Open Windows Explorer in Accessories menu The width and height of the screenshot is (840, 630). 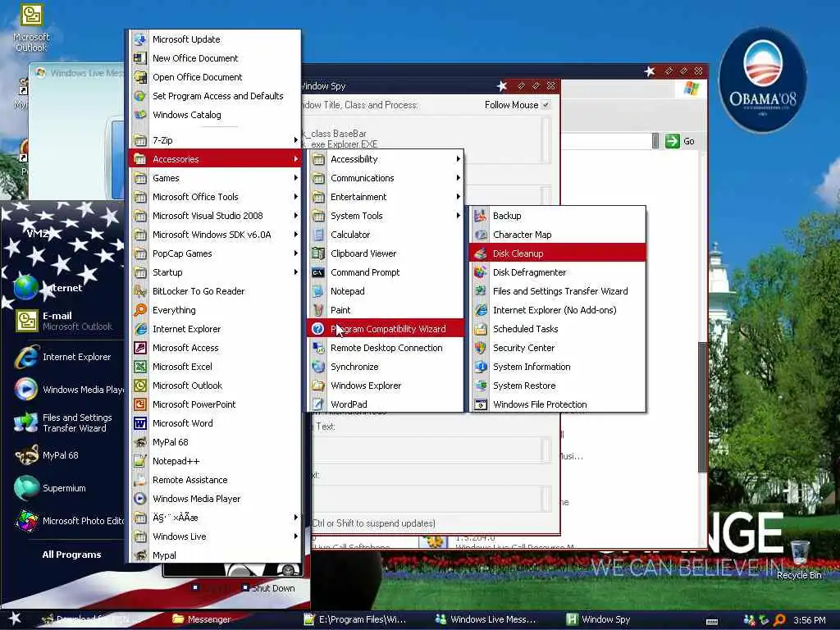[386, 386]
